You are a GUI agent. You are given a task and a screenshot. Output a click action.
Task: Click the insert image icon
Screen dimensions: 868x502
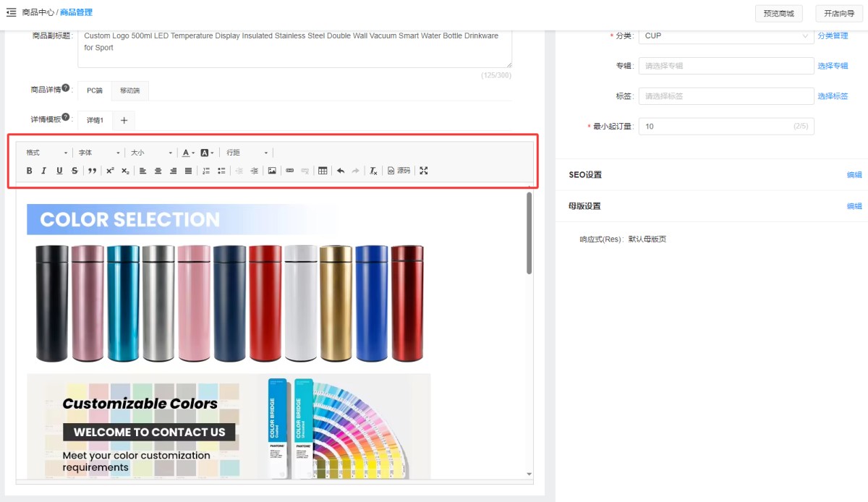click(272, 171)
